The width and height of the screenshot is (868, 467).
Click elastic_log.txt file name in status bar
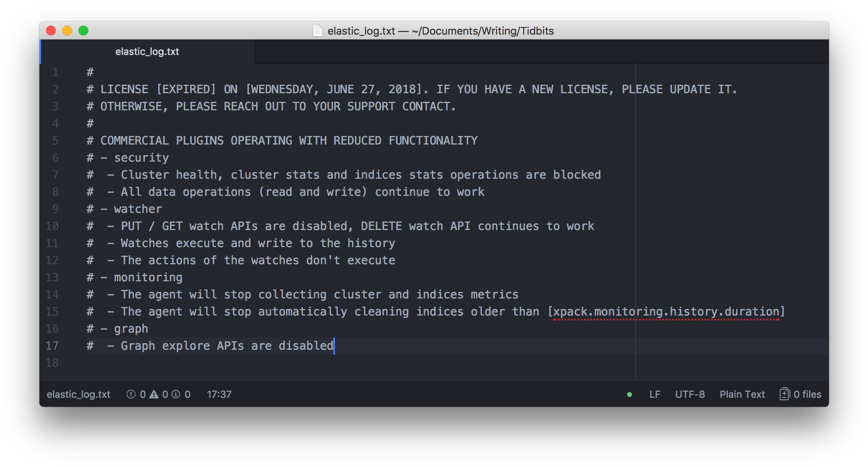pos(79,394)
